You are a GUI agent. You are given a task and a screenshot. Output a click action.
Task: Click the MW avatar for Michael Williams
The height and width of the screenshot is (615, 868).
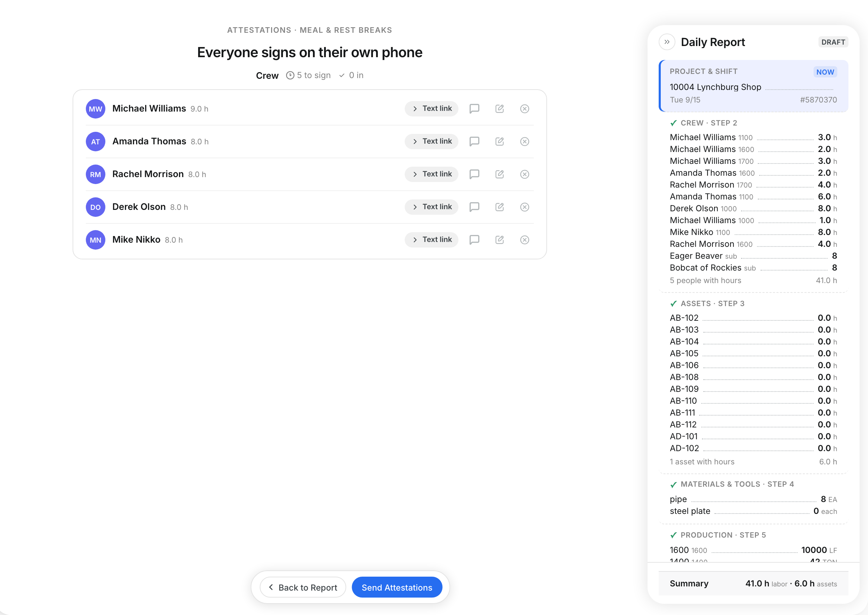pos(96,109)
